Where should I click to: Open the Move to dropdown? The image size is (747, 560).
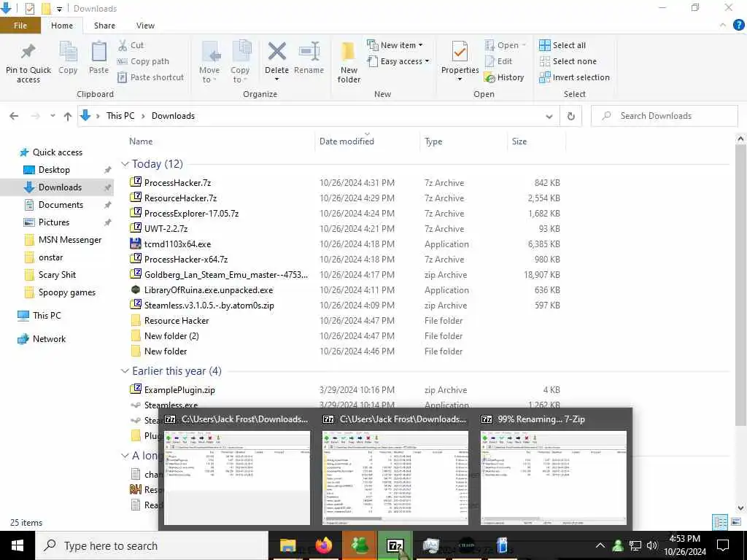(x=209, y=62)
